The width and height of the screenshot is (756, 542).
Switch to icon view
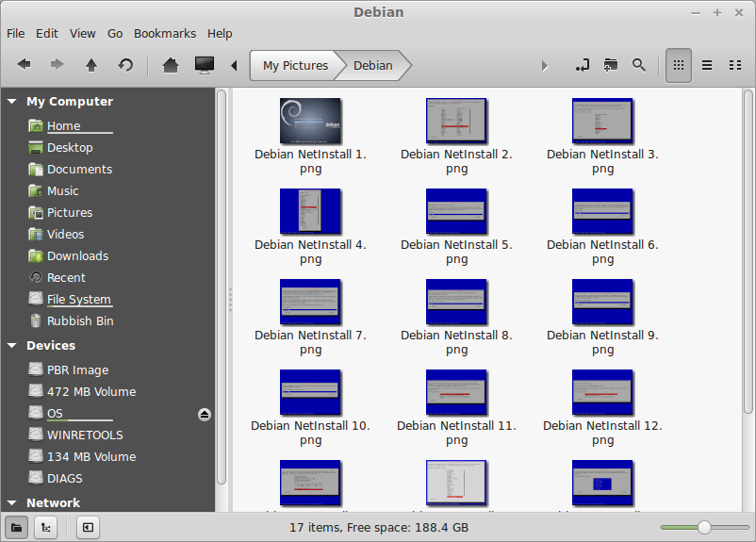(x=679, y=65)
